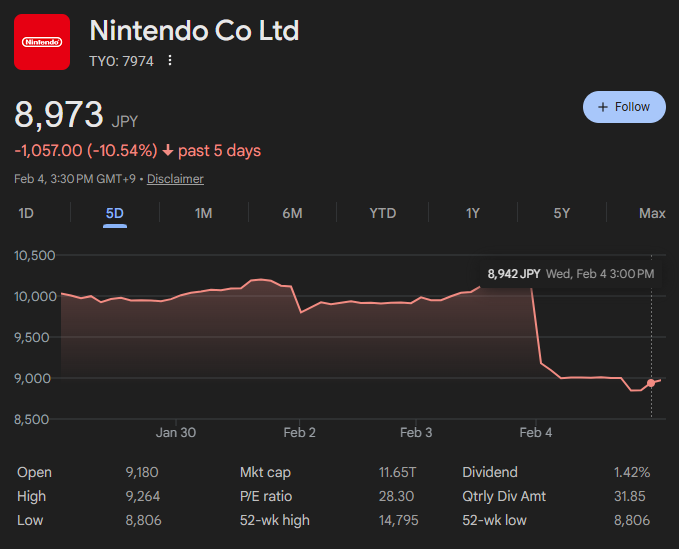679x549 pixels.
Task: Follow Nintendo Co Ltd stock
Action: point(624,107)
